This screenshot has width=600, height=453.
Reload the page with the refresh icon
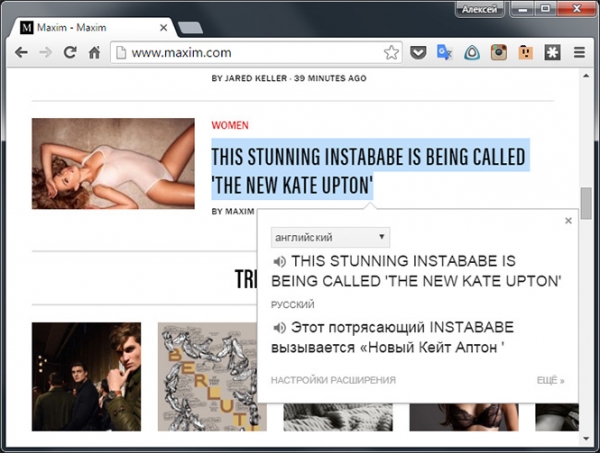69,52
